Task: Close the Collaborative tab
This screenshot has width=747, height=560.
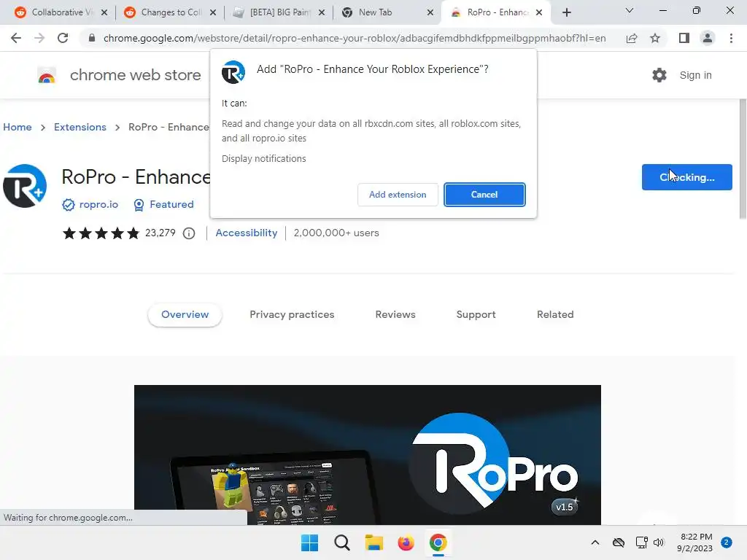Action: click(104, 12)
